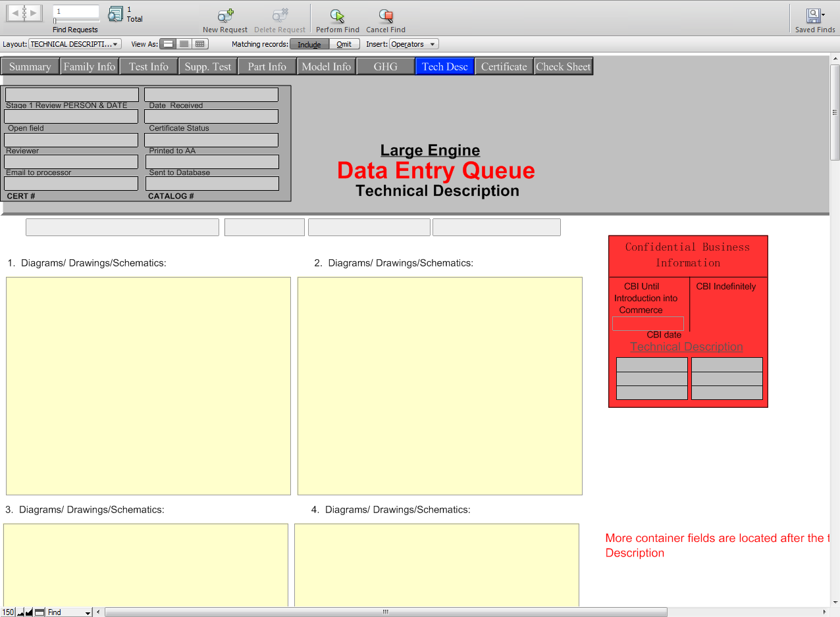The image size is (840, 617).
Task: Click container field 3 Diagrams/Drawings/Schematics
Action: [x=145, y=565]
